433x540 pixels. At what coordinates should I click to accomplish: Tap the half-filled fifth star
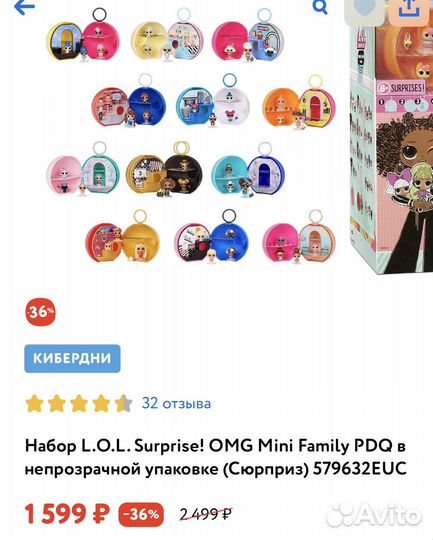123,403
